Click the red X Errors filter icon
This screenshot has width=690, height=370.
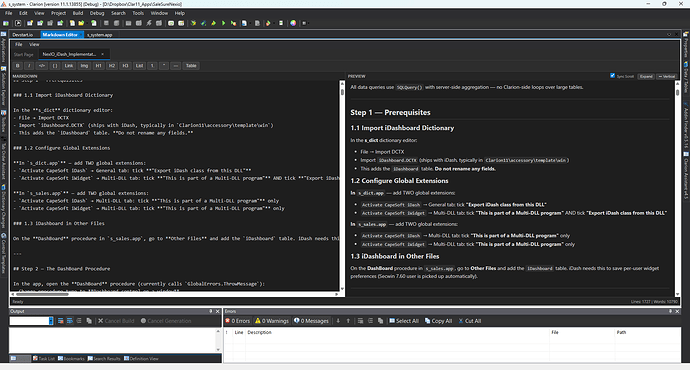click(237, 321)
